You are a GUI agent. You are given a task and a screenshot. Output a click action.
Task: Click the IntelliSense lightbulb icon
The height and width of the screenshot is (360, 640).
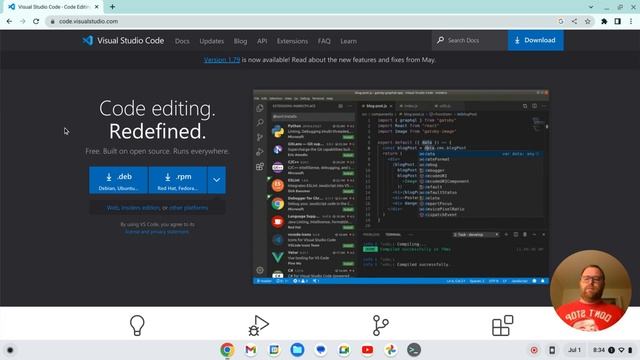coord(137,325)
